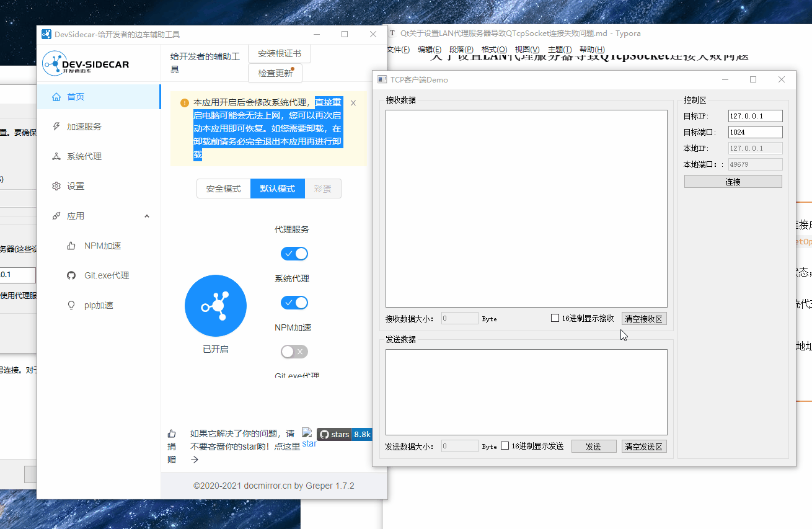Click inside the 目标IP input field
812x529 pixels.
[x=754, y=115]
